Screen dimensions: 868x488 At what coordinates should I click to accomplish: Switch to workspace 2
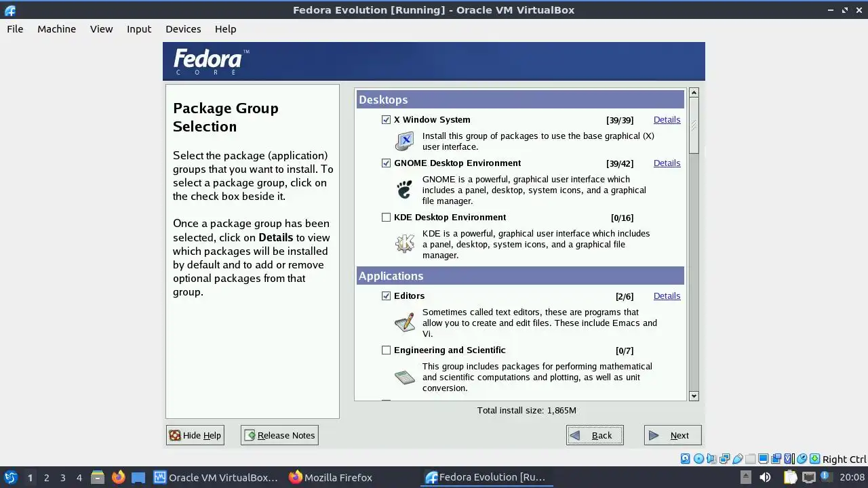(x=46, y=477)
